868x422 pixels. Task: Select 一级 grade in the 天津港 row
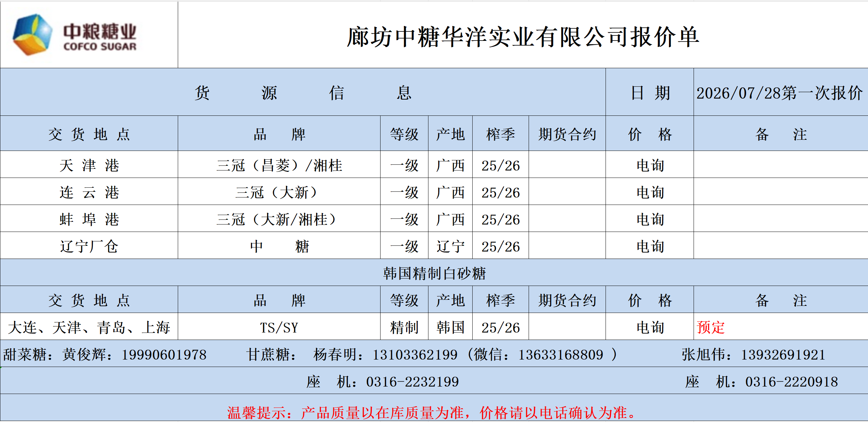pyautogui.click(x=404, y=165)
